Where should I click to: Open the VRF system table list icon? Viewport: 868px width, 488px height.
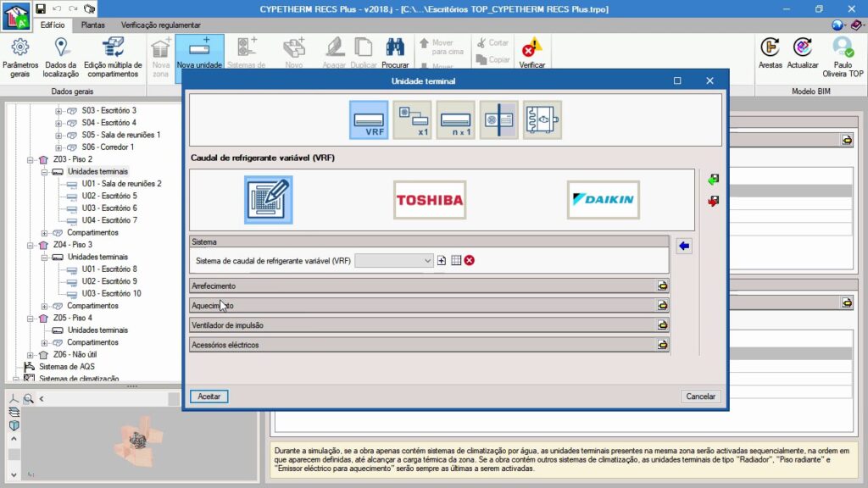click(455, 261)
